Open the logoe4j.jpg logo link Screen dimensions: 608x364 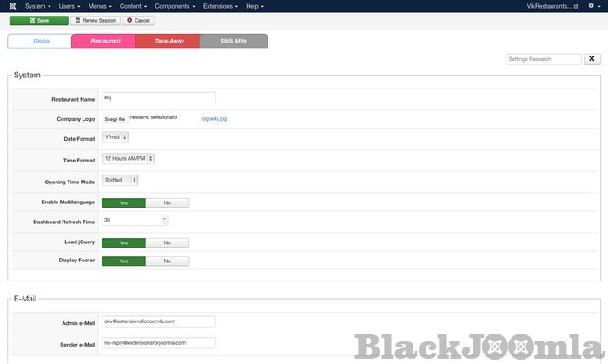tap(214, 118)
